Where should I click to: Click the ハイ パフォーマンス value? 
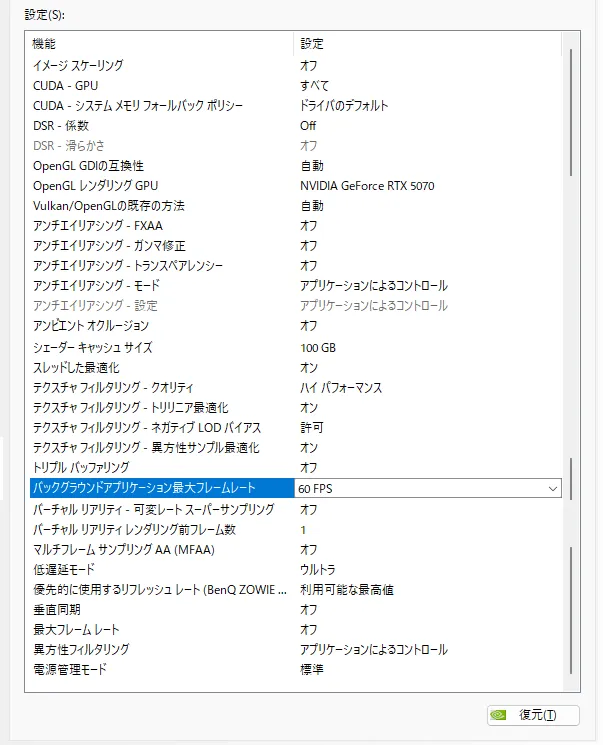tap(341, 388)
